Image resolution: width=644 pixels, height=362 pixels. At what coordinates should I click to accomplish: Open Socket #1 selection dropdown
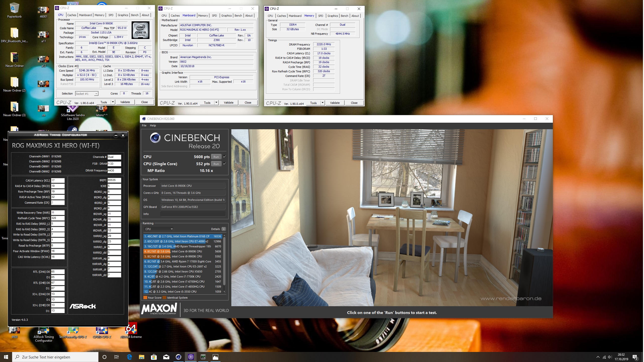[87, 94]
